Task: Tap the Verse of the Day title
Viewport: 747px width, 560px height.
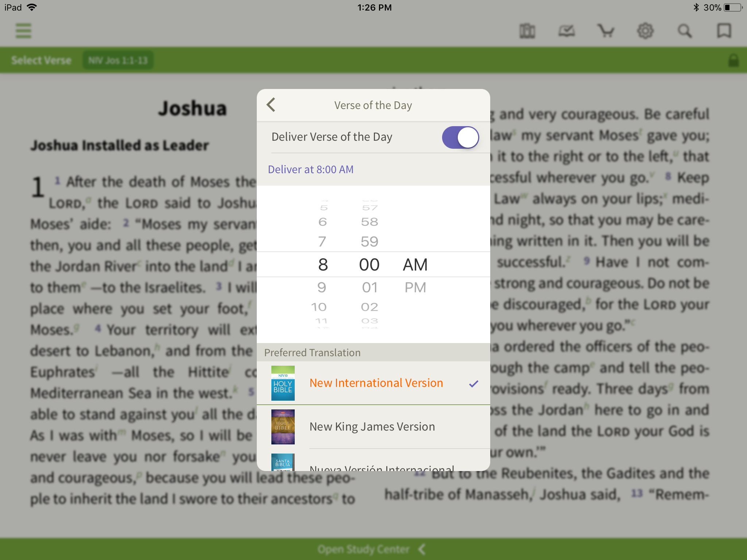Action: tap(373, 105)
